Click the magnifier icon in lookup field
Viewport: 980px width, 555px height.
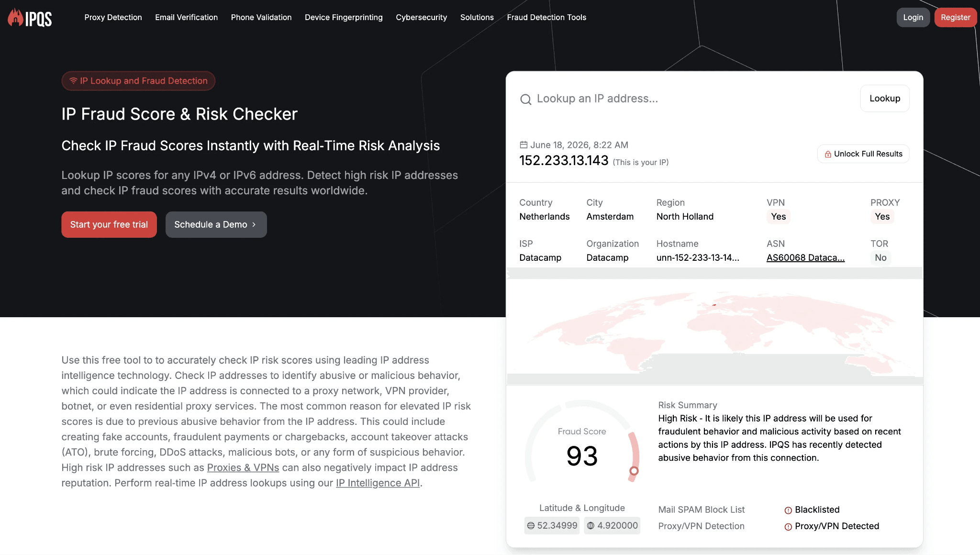click(x=526, y=99)
